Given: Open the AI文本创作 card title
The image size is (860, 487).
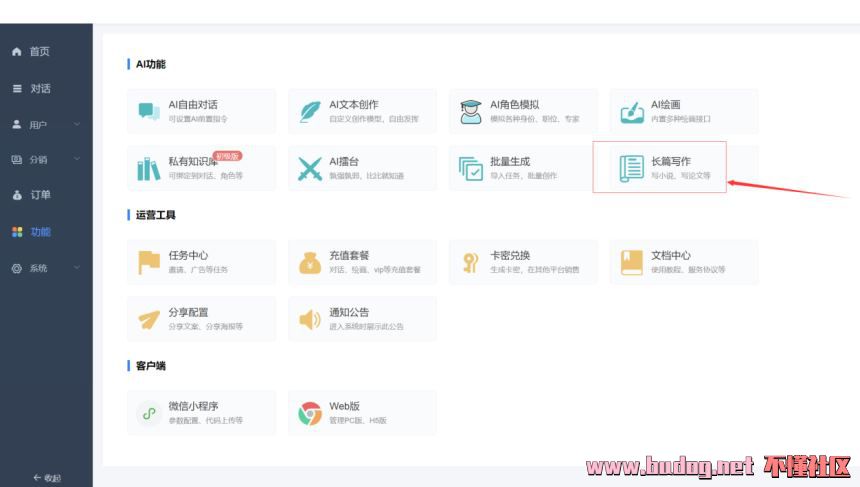Looking at the screenshot, I should (x=354, y=105).
